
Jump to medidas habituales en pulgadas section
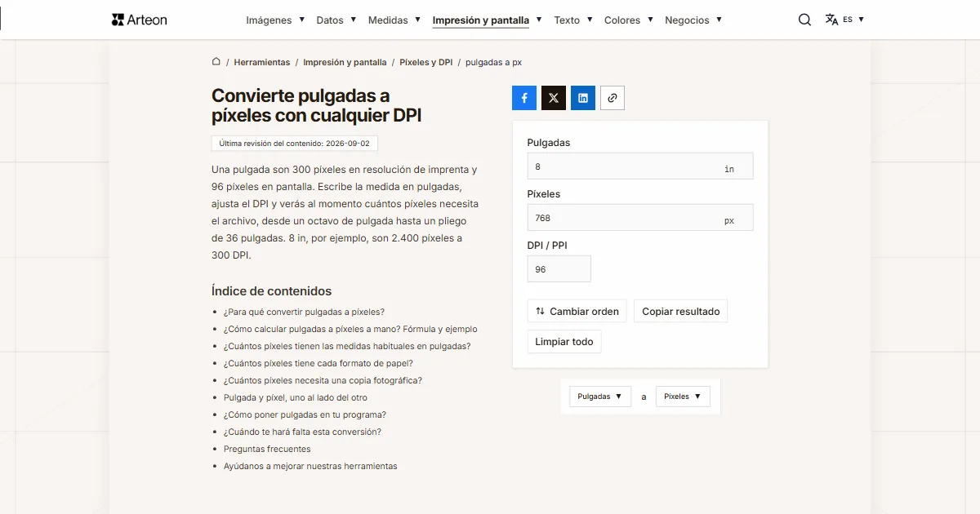click(347, 346)
